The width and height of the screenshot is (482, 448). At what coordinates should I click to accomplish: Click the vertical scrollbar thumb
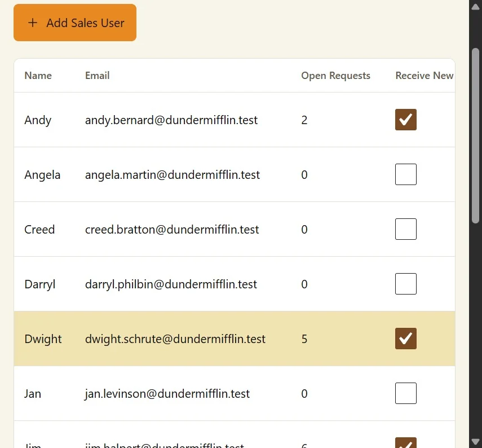click(x=476, y=135)
